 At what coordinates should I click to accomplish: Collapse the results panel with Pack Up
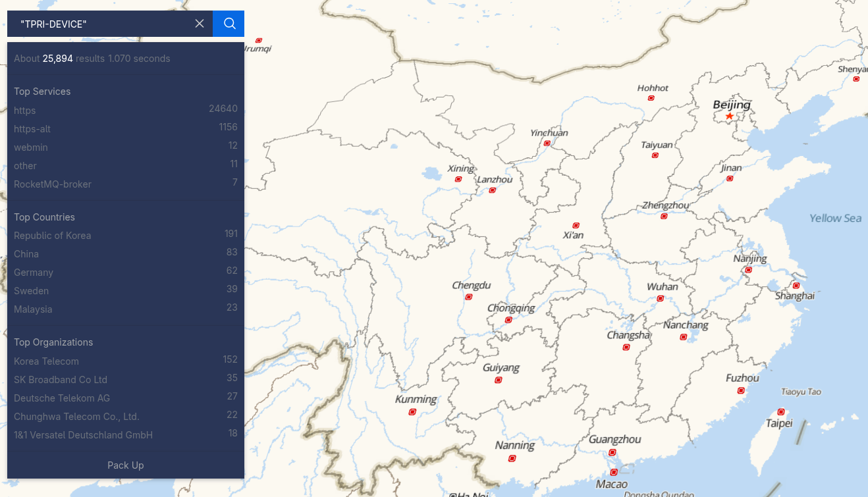pyautogui.click(x=125, y=465)
